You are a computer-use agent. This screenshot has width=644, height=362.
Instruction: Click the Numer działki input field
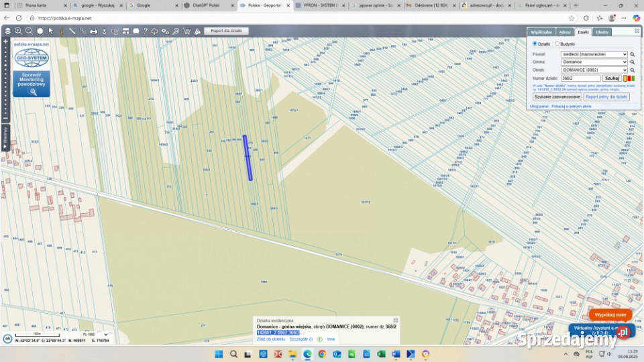(x=580, y=78)
